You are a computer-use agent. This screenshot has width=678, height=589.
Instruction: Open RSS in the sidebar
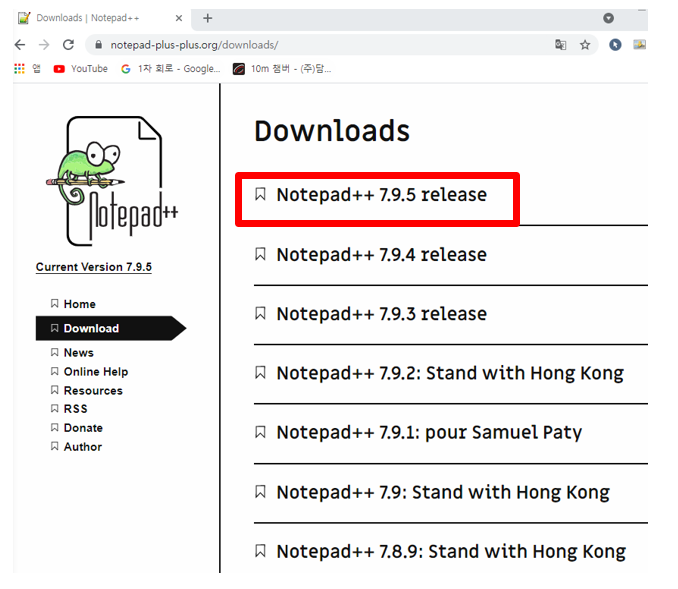76,409
